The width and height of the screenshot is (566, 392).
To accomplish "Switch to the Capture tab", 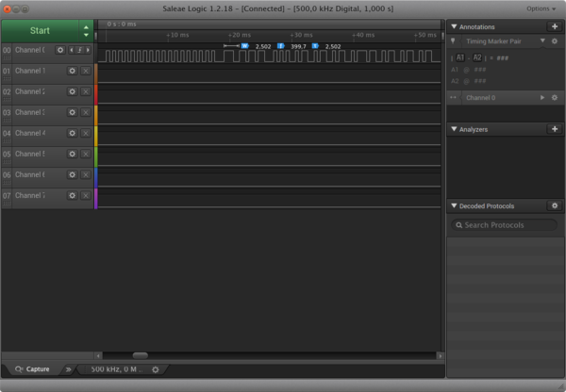I will pos(32,369).
